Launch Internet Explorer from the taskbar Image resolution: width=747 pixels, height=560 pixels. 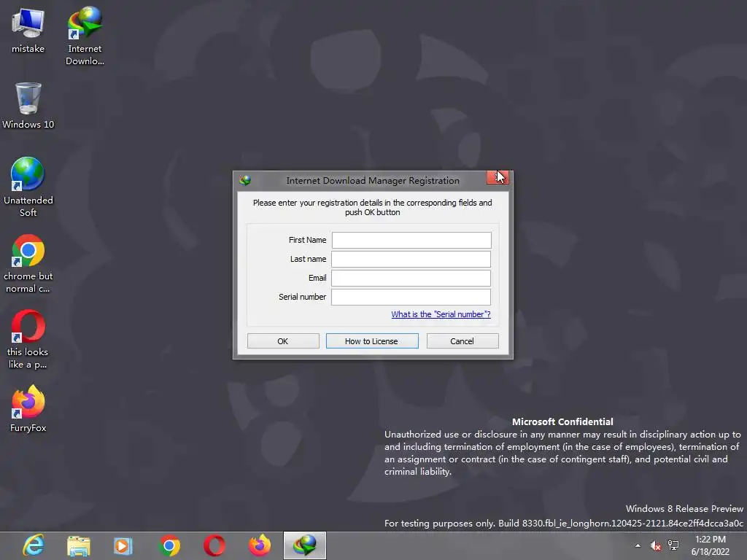pyautogui.click(x=34, y=545)
